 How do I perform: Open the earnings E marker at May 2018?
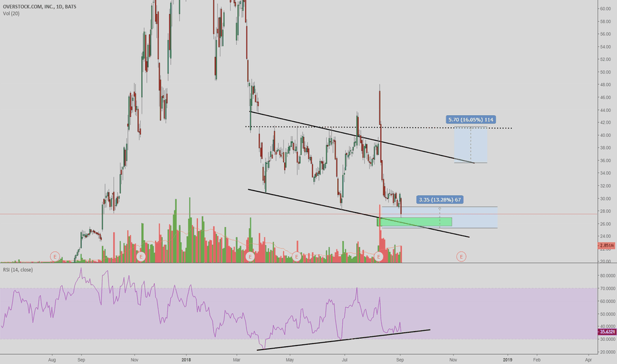297,257
